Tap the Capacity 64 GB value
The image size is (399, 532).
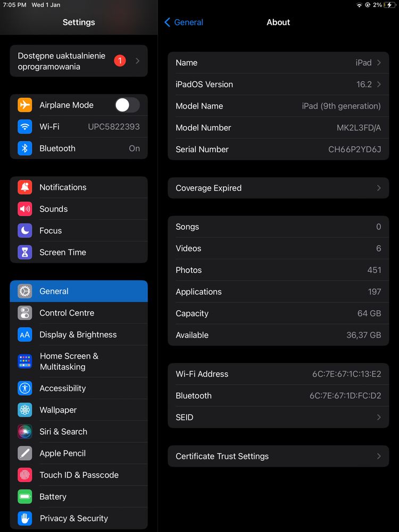pos(369,313)
